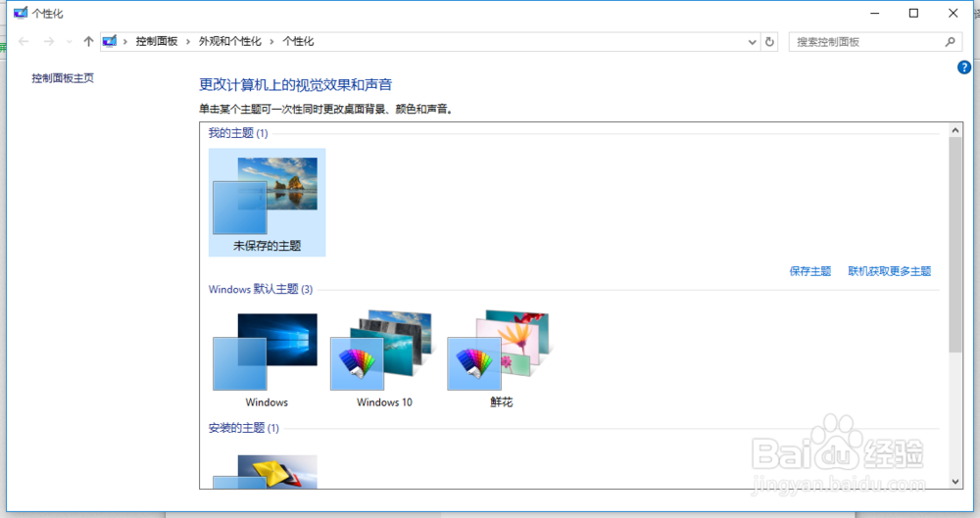
Task: Expand chevron after 控制面板 breadcrumb
Action: tap(188, 41)
